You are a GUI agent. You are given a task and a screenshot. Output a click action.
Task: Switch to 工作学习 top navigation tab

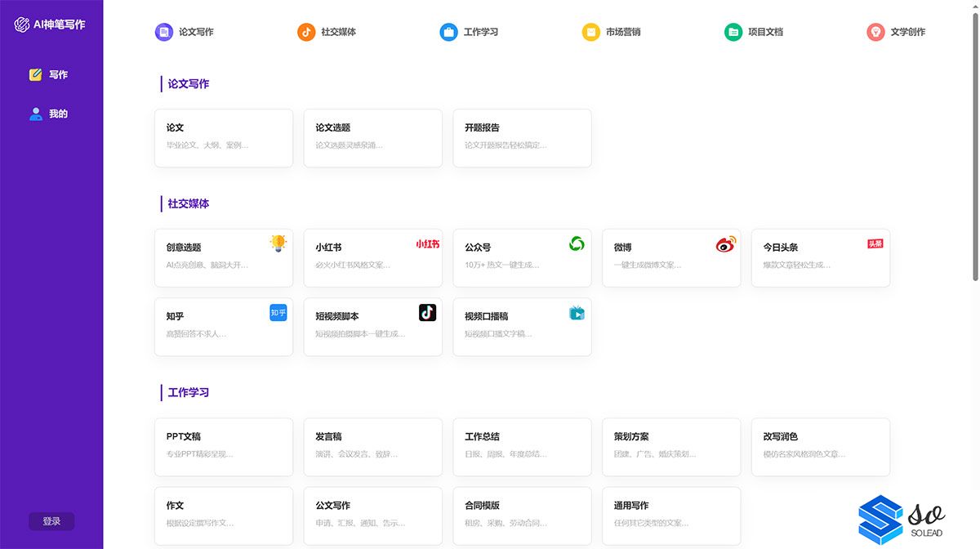[469, 32]
